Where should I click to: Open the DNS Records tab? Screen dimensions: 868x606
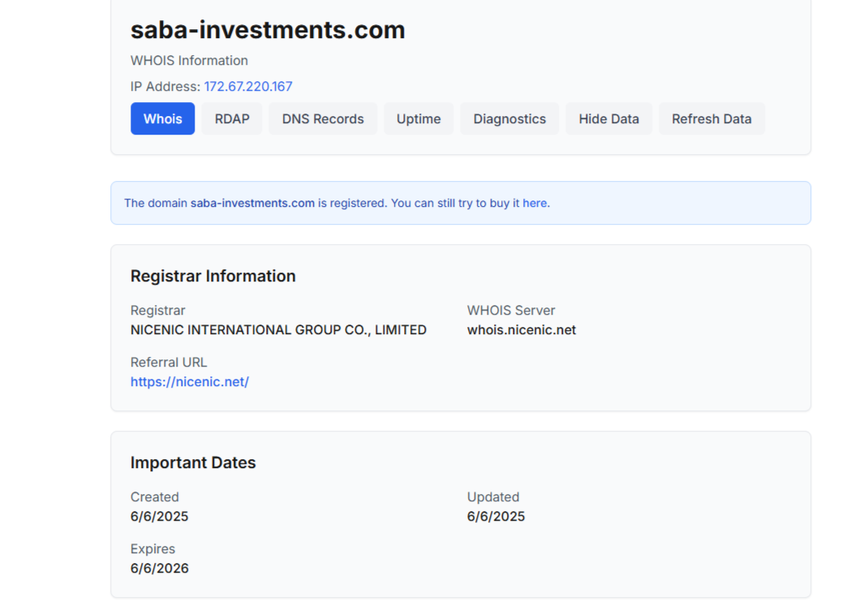323,118
